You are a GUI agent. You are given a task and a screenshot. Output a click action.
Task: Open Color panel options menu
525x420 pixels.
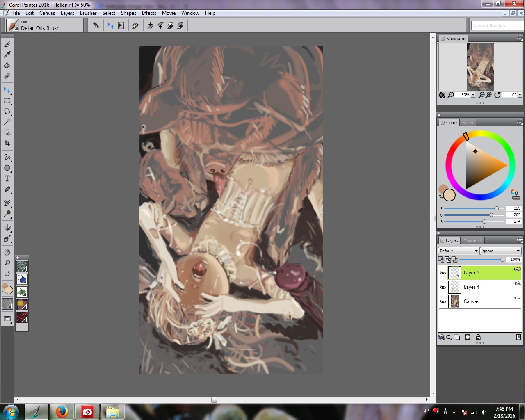click(520, 122)
